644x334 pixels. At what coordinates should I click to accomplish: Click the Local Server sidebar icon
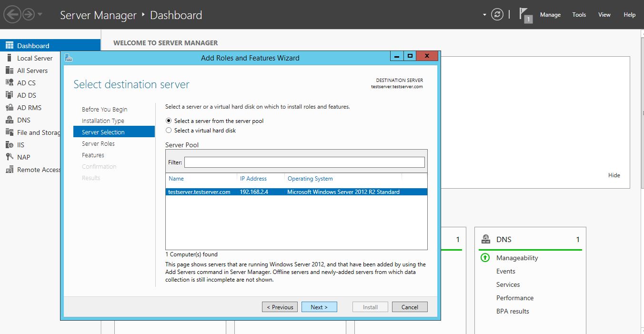(x=9, y=58)
